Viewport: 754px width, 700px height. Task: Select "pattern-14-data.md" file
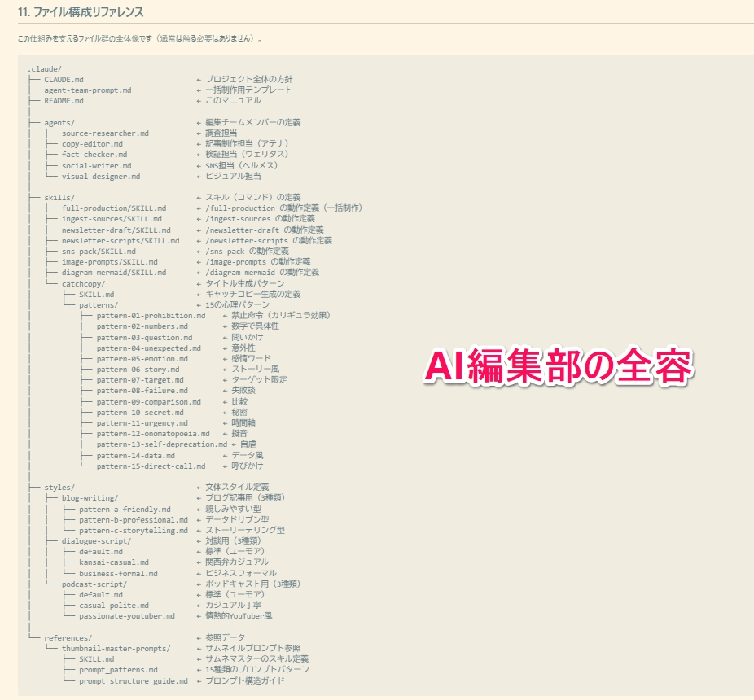tap(136, 456)
